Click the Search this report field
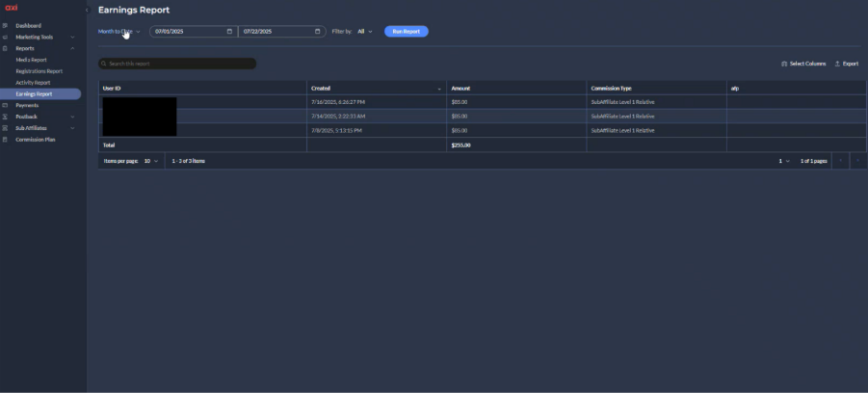The width and height of the screenshot is (868, 393). (x=177, y=64)
